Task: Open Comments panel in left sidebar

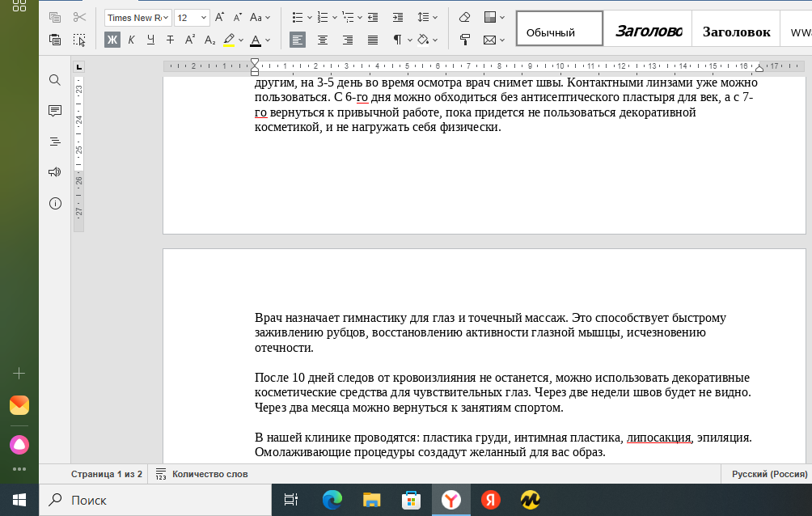Action: tap(55, 110)
